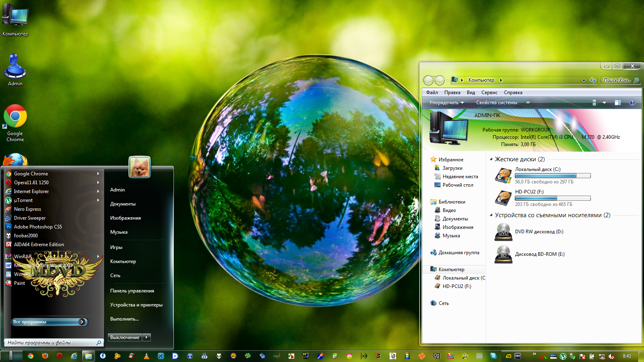Click the muted speaker volume tray icon
The image size is (644, 362).
(x=611, y=356)
